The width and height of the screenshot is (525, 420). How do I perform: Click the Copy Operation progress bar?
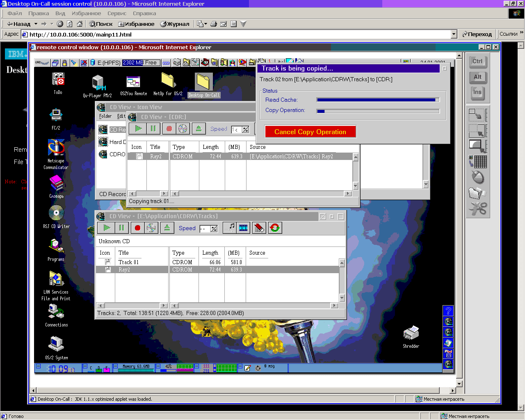click(x=378, y=111)
